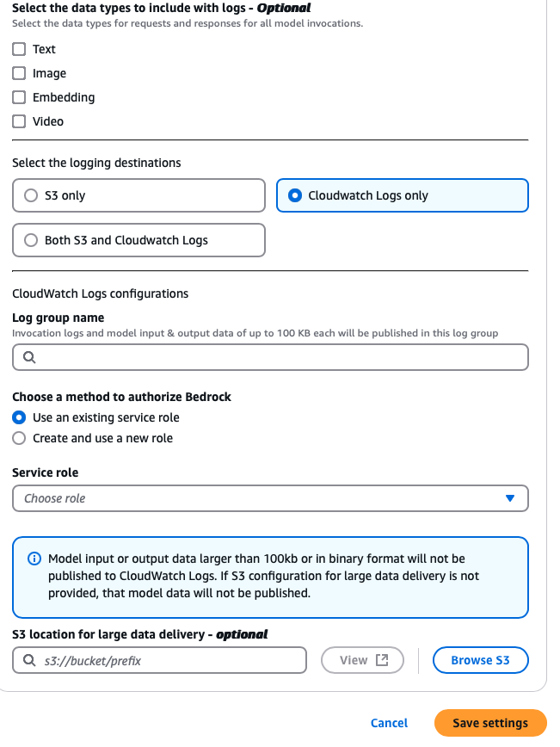Click the external link icon on the View button
This screenshot has width=560, height=747.
coord(381,660)
